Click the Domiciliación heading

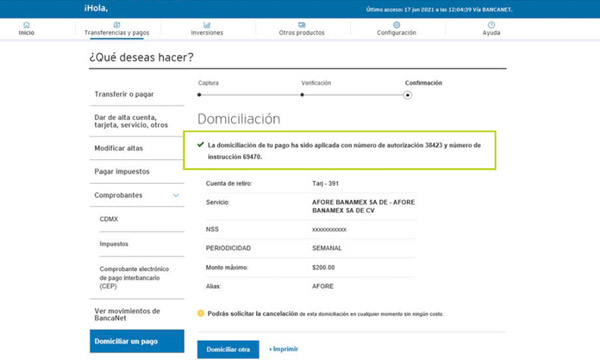(x=239, y=119)
